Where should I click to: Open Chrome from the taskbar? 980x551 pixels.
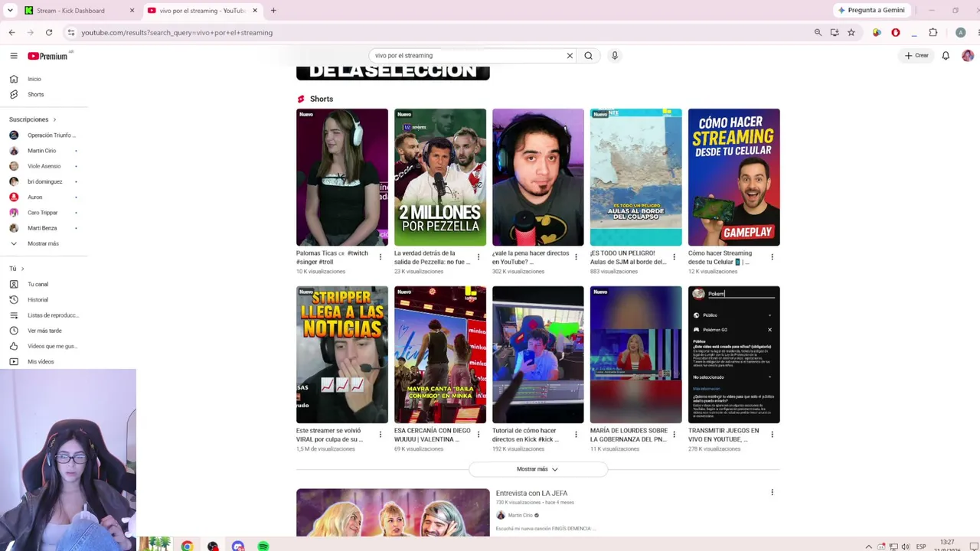187,546
